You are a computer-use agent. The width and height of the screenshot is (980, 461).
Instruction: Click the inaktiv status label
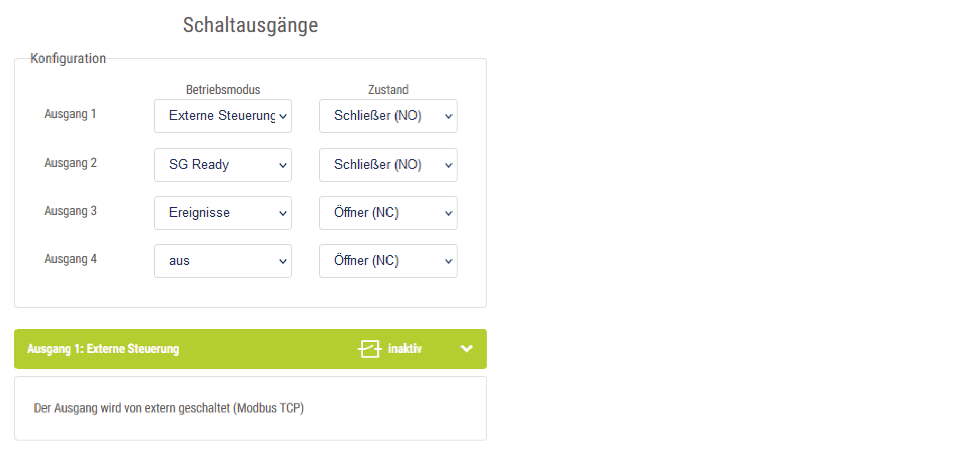(405, 349)
